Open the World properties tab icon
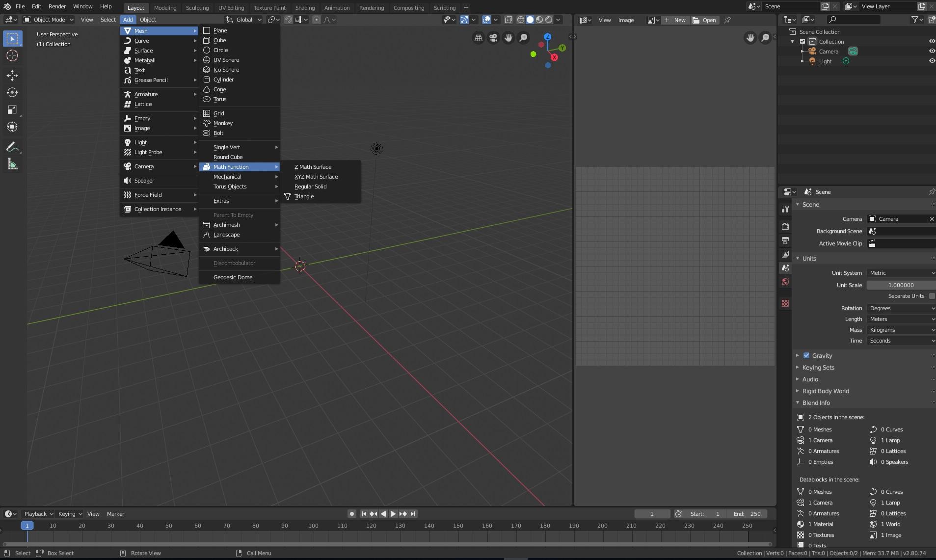The image size is (936, 560). click(785, 282)
